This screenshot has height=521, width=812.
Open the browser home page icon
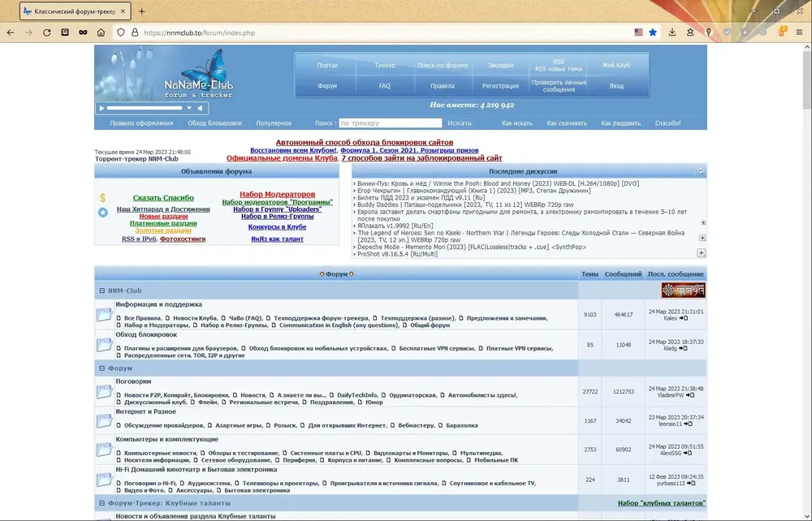[101, 32]
